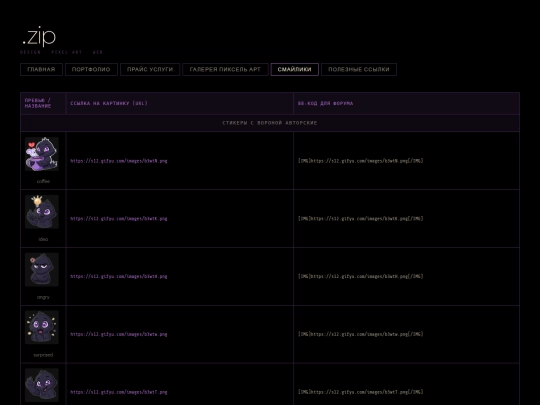Screen dimensions: 540x405
Task: Switch to ГАЛЕРЕЯ ПИКСЕЛЬ АРТ tab
Action: pyautogui.click(x=225, y=69)
